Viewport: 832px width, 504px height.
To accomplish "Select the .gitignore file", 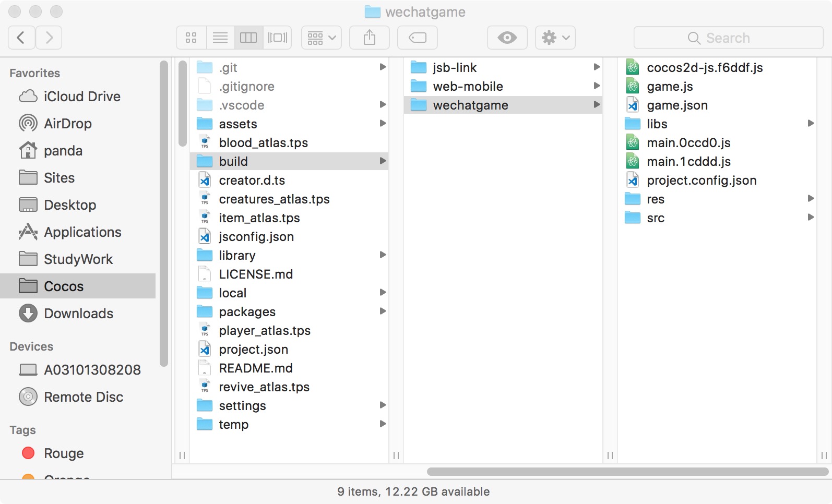I will pyautogui.click(x=289, y=86).
